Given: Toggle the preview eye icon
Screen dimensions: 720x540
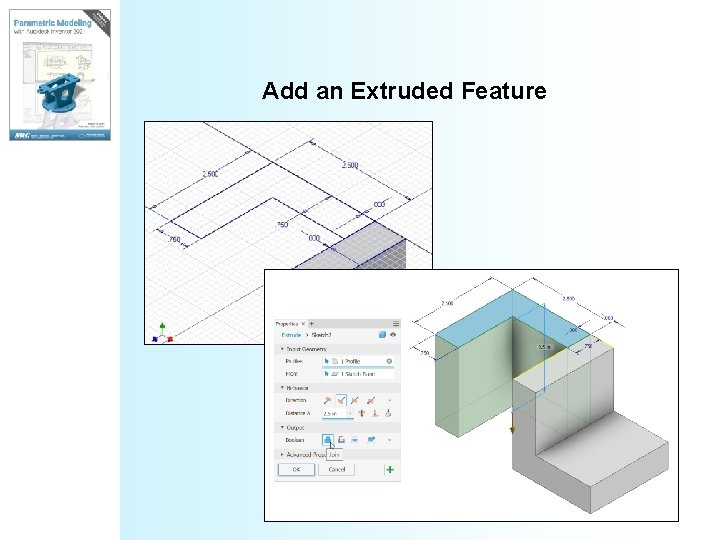Looking at the screenshot, I should point(393,335).
